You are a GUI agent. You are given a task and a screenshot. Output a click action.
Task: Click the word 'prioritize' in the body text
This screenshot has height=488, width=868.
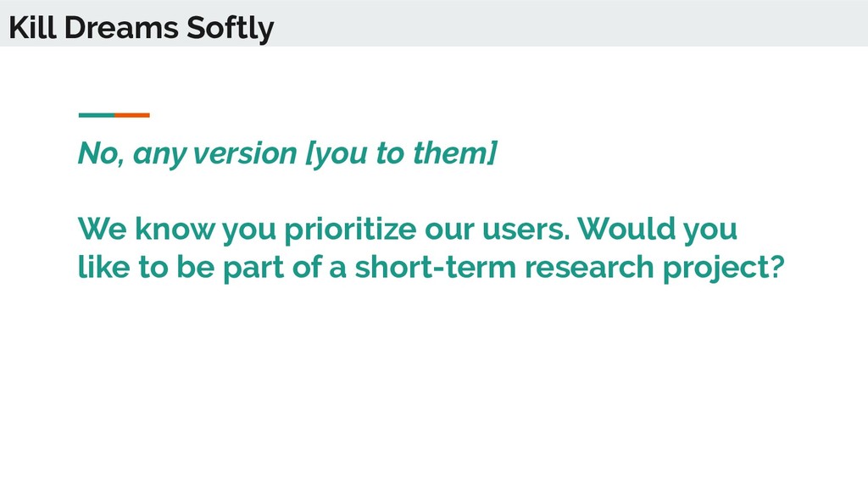tap(350, 229)
